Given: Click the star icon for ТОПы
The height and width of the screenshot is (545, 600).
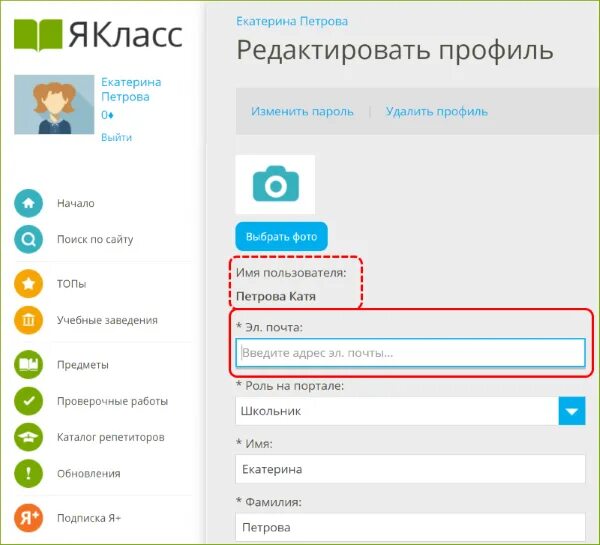Looking at the screenshot, I should click(x=28, y=284).
